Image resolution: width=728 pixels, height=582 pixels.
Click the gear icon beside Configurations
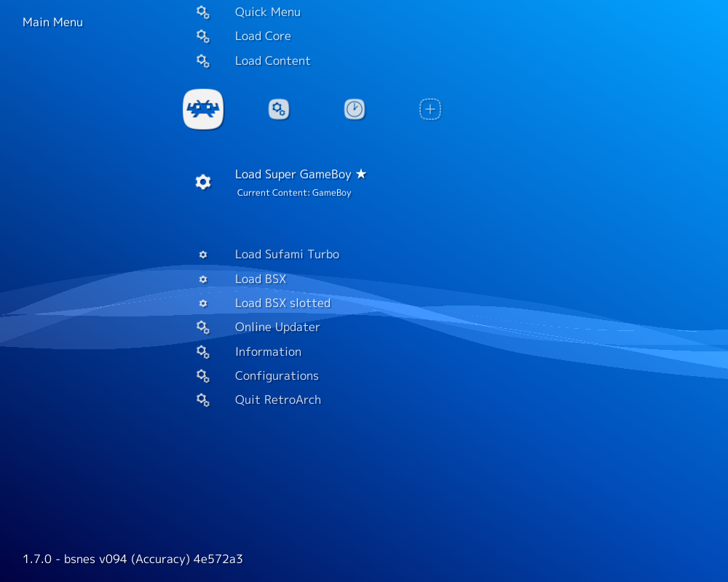click(203, 376)
